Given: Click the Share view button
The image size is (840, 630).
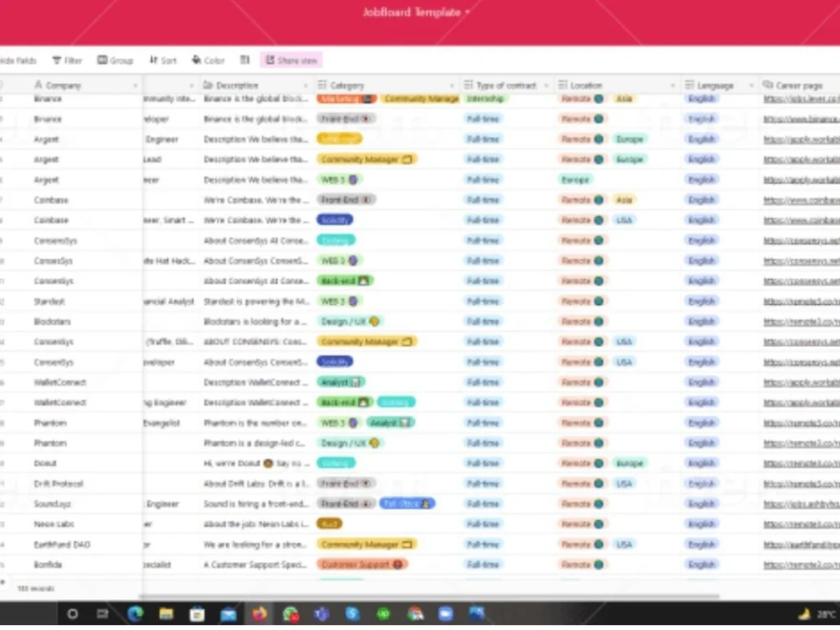Looking at the screenshot, I should tap(291, 60).
